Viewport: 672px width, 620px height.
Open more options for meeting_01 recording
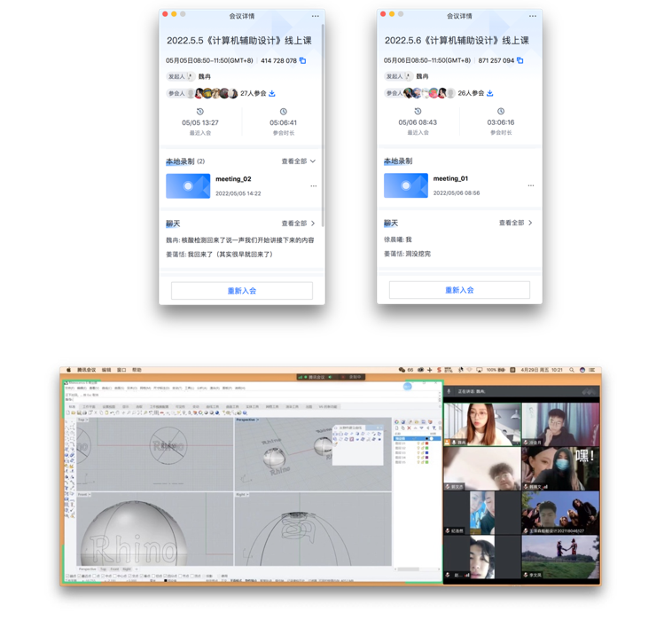click(x=531, y=185)
